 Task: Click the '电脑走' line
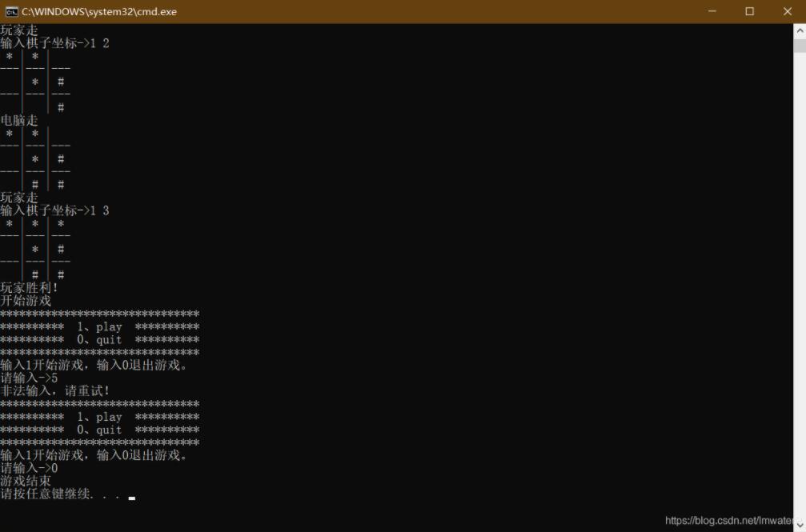[19, 121]
